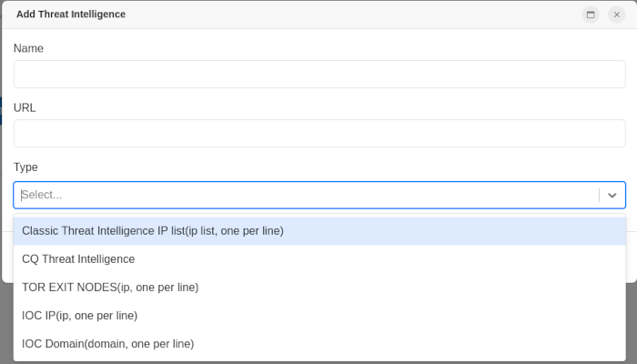
Task: Select IOC IP type option
Action: (x=80, y=316)
